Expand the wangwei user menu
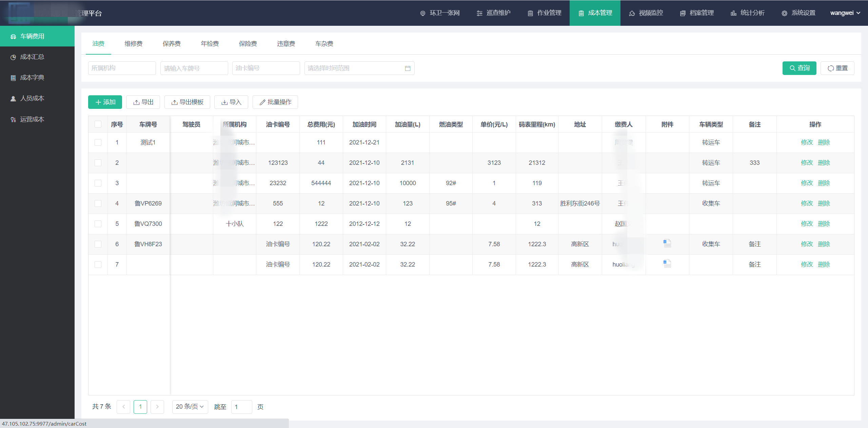The width and height of the screenshot is (868, 428). click(x=845, y=13)
